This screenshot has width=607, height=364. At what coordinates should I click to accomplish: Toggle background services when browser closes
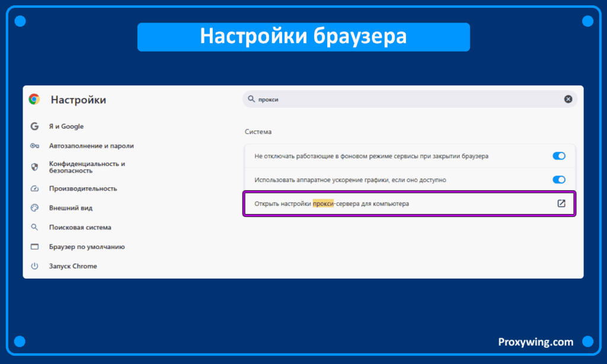[x=558, y=156]
